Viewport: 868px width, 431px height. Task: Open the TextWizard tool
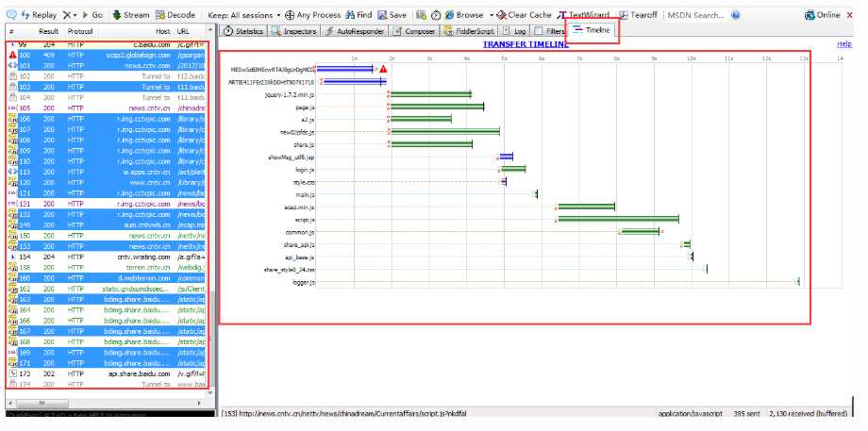(x=583, y=15)
